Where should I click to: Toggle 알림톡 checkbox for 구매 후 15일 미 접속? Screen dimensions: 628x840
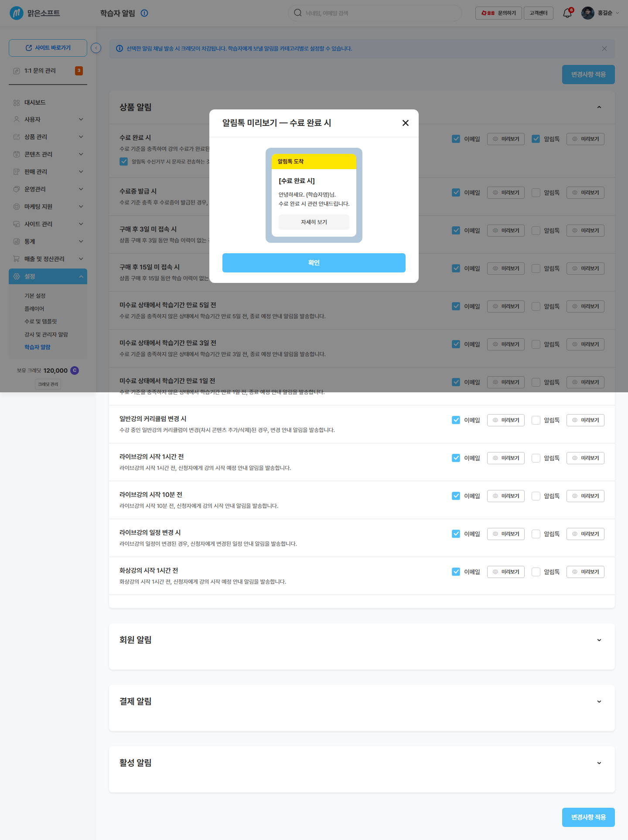tap(536, 269)
